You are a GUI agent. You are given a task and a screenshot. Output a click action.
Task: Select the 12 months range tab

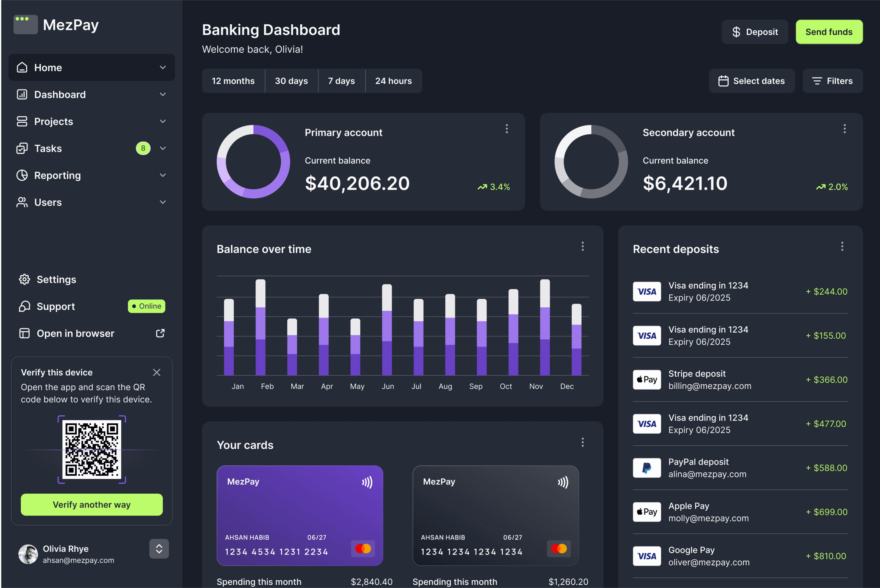point(233,81)
